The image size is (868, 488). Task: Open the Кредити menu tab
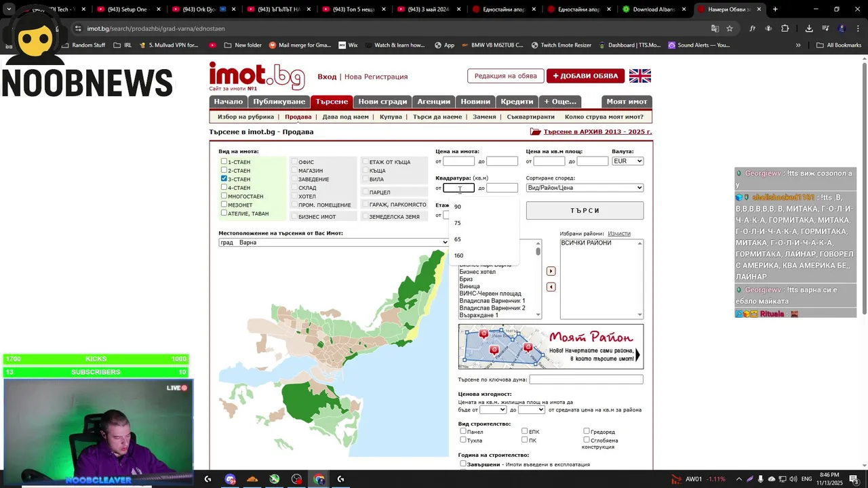click(x=517, y=102)
